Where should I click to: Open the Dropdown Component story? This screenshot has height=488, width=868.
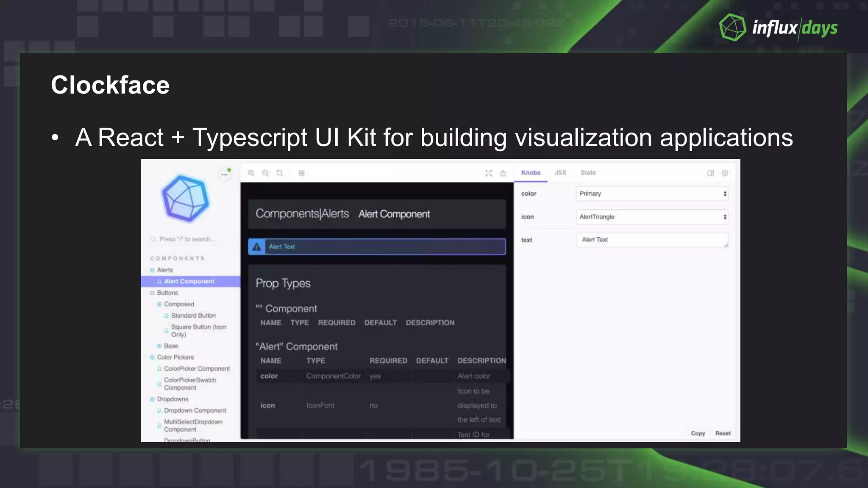click(x=195, y=410)
